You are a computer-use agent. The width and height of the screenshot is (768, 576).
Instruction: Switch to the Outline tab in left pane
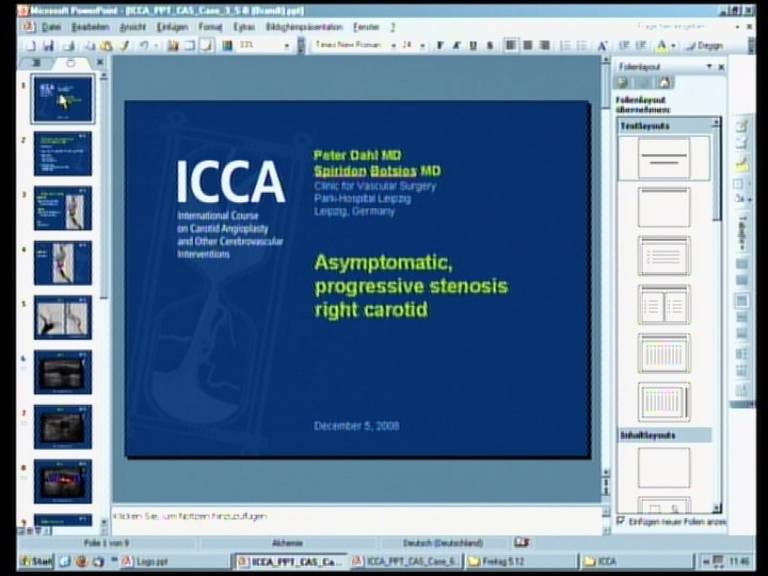36,63
